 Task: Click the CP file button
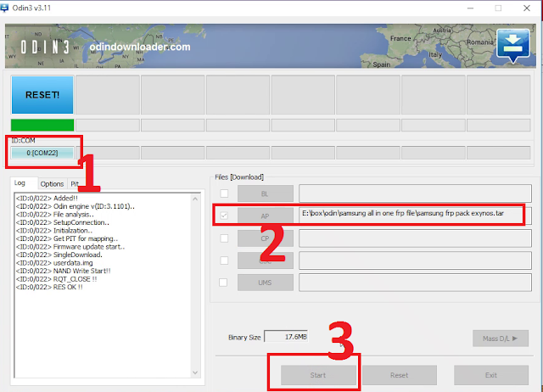[x=266, y=238]
